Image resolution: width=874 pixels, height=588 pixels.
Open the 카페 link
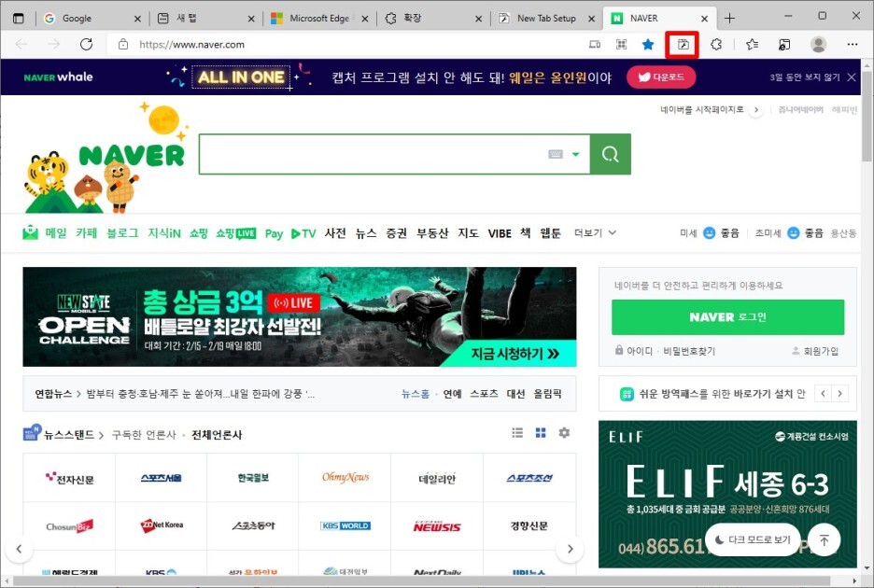pyautogui.click(x=87, y=233)
